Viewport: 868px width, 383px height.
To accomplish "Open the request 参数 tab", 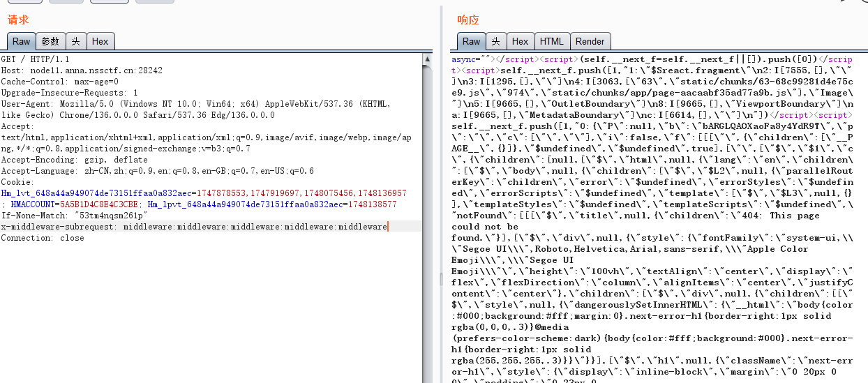I will [x=50, y=41].
